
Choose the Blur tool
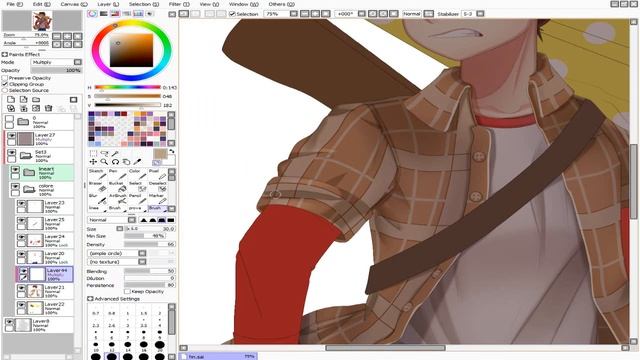98,198
